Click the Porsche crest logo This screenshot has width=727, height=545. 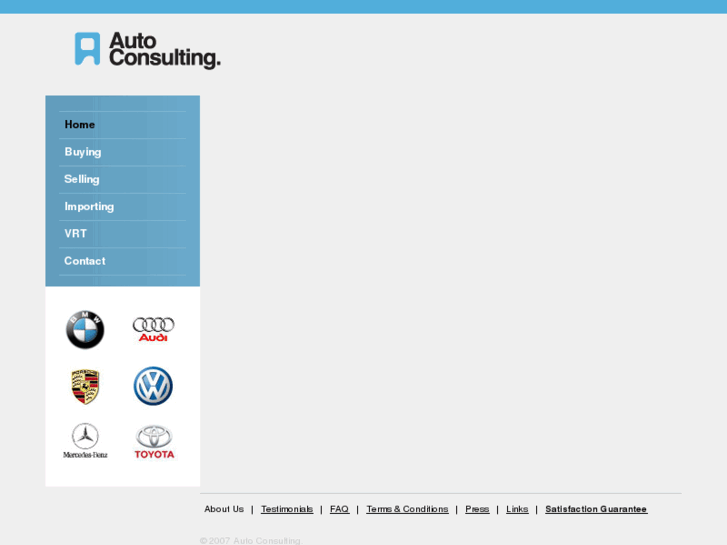(85, 386)
